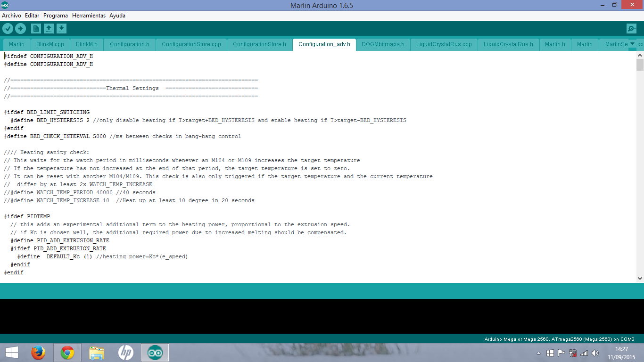Open the tab list dropdown arrow

pos(633,43)
